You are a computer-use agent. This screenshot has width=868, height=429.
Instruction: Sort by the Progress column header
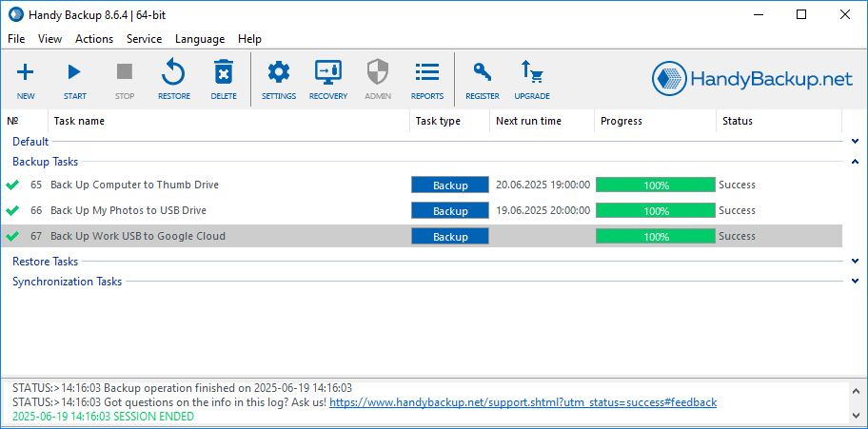pos(656,121)
